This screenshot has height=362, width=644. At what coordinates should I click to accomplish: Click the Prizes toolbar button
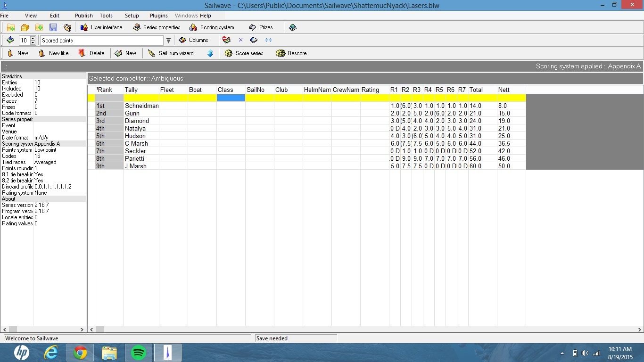point(261,27)
